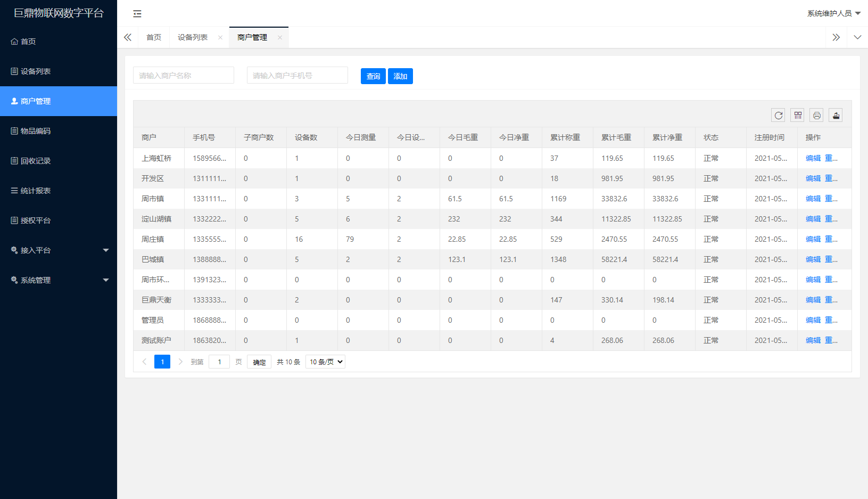The height and width of the screenshot is (499, 868).
Task: Open the 10 条/页 page size dropdown
Action: (x=326, y=362)
